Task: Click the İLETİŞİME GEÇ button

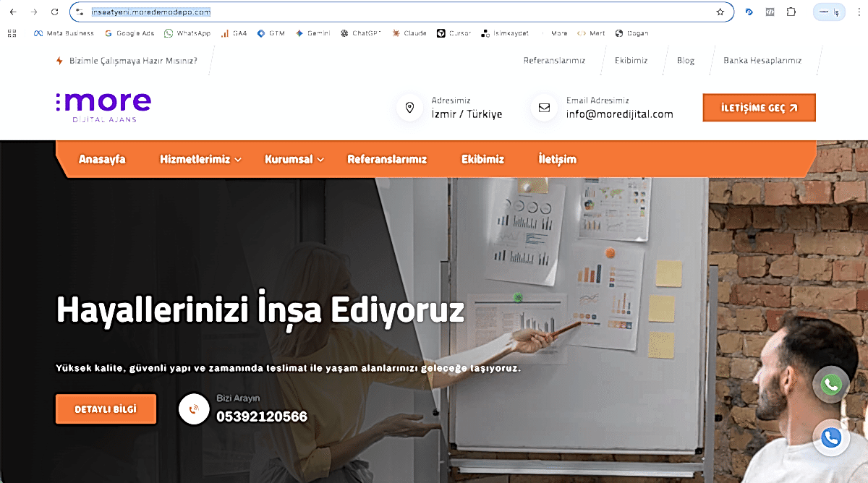Action: pyautogui.click(x=759, y=106)
